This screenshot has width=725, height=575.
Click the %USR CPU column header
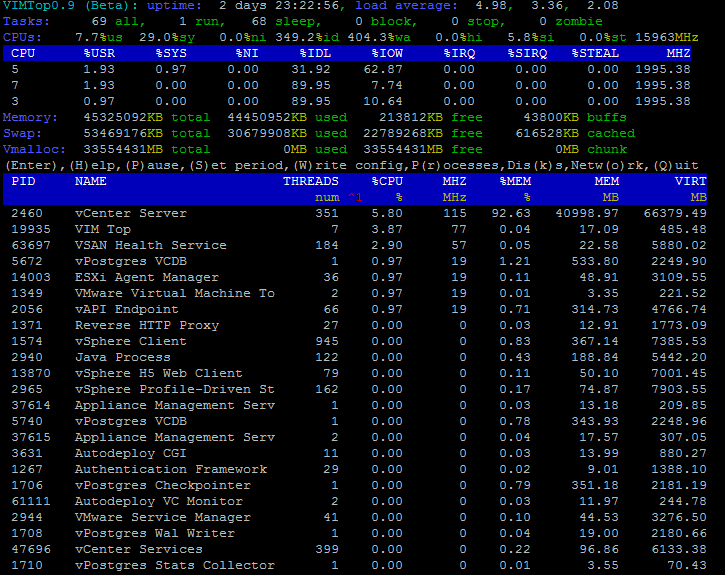(99, 54)
